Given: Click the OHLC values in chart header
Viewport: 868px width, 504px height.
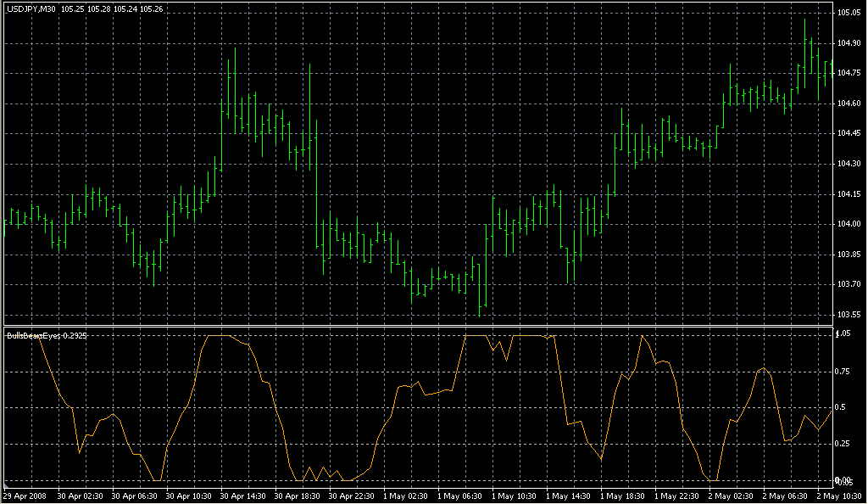Looking at the screenshot, I should [100, 8].
